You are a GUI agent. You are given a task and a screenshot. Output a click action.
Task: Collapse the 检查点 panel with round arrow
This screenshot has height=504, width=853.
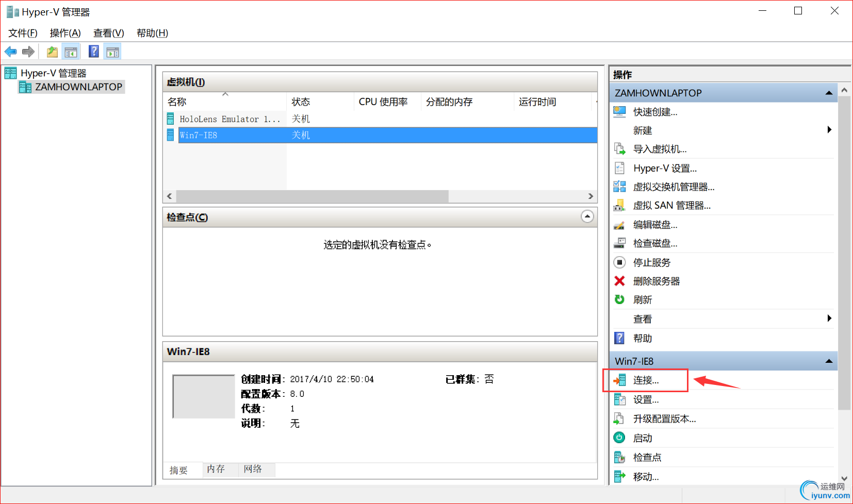tap(587, 216)
